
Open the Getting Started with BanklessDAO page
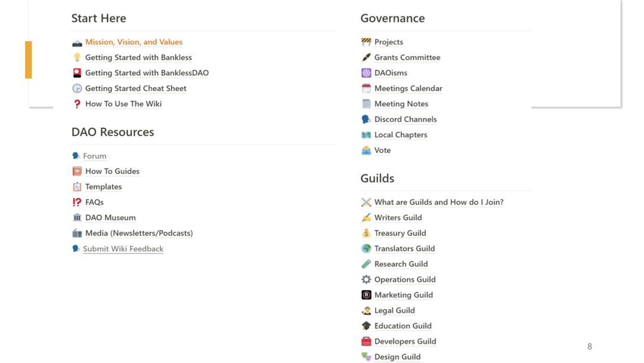(147, 73)
